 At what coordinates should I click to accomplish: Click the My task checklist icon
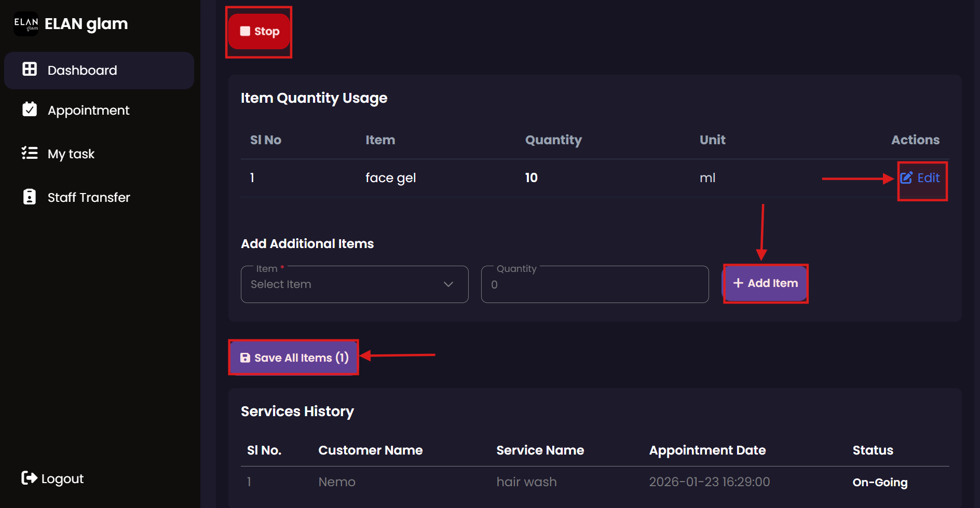tap(30, 153)
